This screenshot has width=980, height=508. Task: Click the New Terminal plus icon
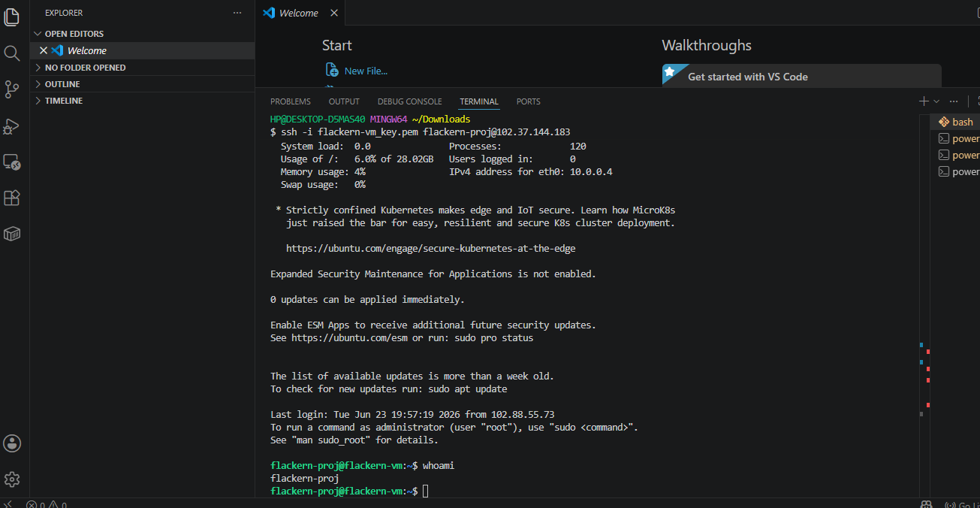924,101
